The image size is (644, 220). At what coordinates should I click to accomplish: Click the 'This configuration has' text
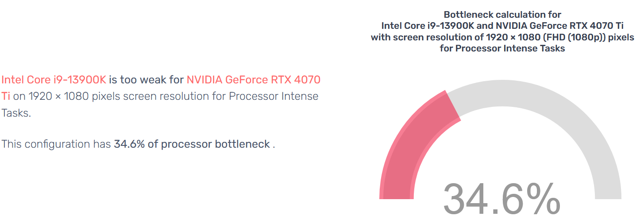pos(56,144)
